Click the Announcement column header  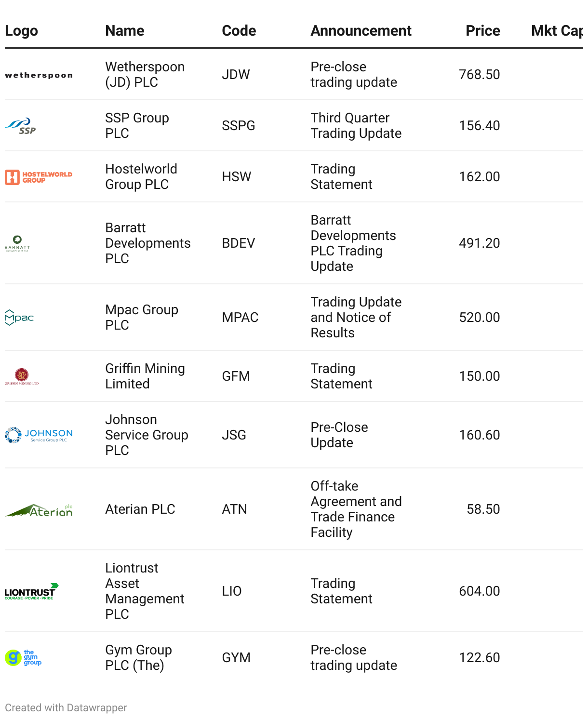361,31
